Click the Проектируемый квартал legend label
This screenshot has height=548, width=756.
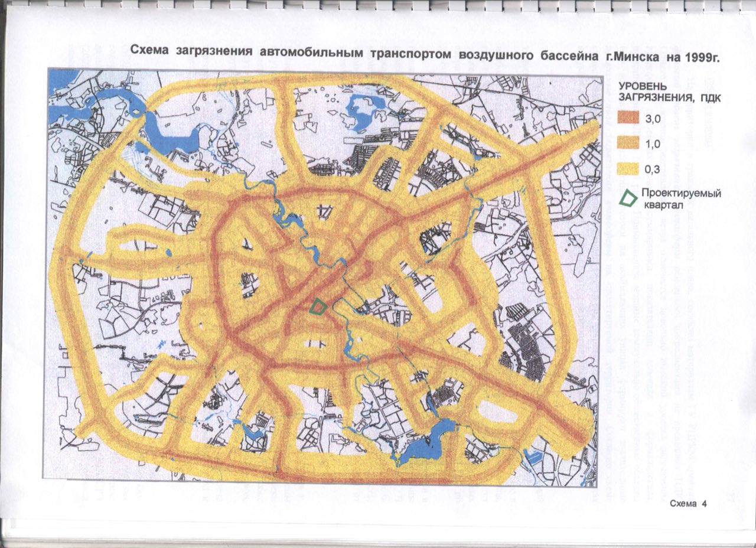click(x=682, y=199)
